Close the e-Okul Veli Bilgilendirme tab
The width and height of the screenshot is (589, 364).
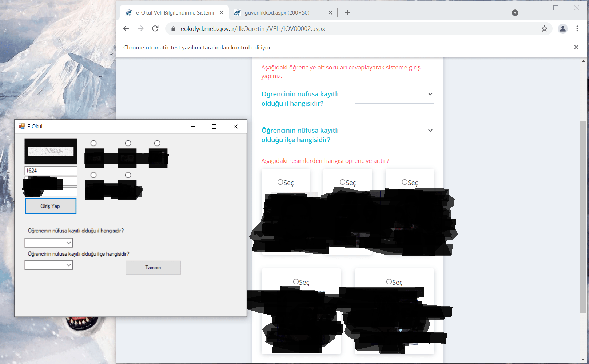pyautogui.click(x=222, y=13)
